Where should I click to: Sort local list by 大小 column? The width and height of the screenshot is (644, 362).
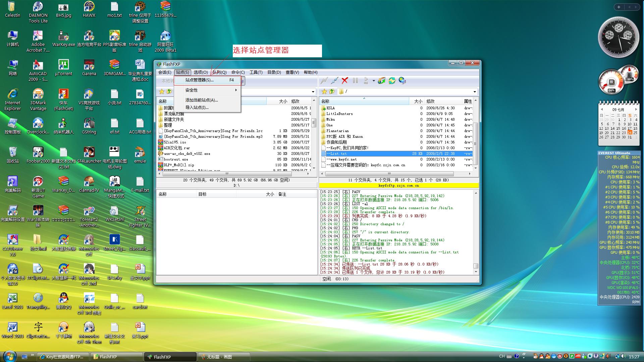278,101
